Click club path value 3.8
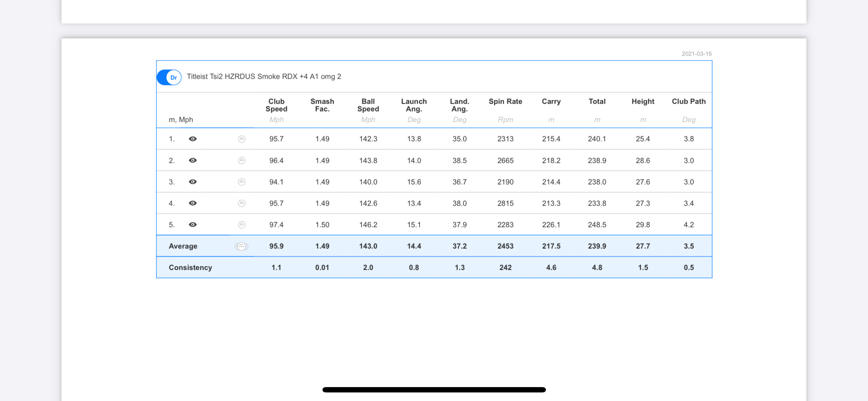The image size is (868, 401). click(x=688, y=139)
